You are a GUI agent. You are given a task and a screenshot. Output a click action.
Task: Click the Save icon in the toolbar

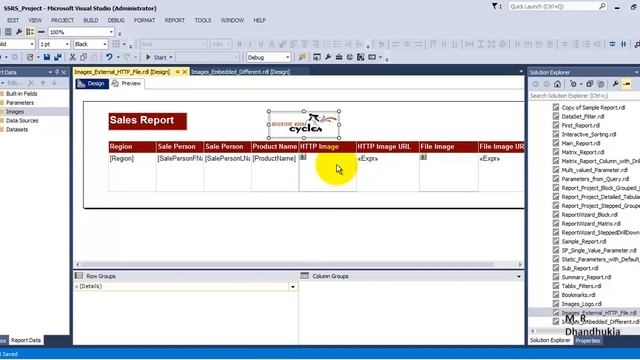coord(47,57)
